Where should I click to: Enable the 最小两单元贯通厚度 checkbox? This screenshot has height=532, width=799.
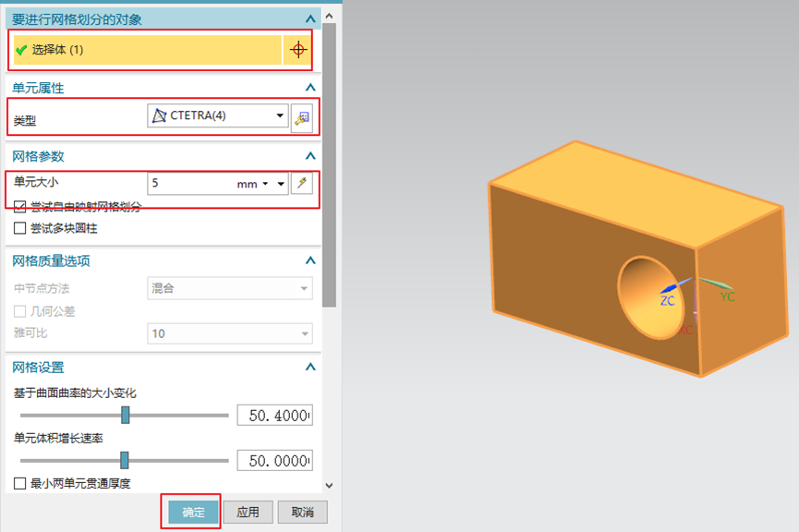click(x=20, y=483)
